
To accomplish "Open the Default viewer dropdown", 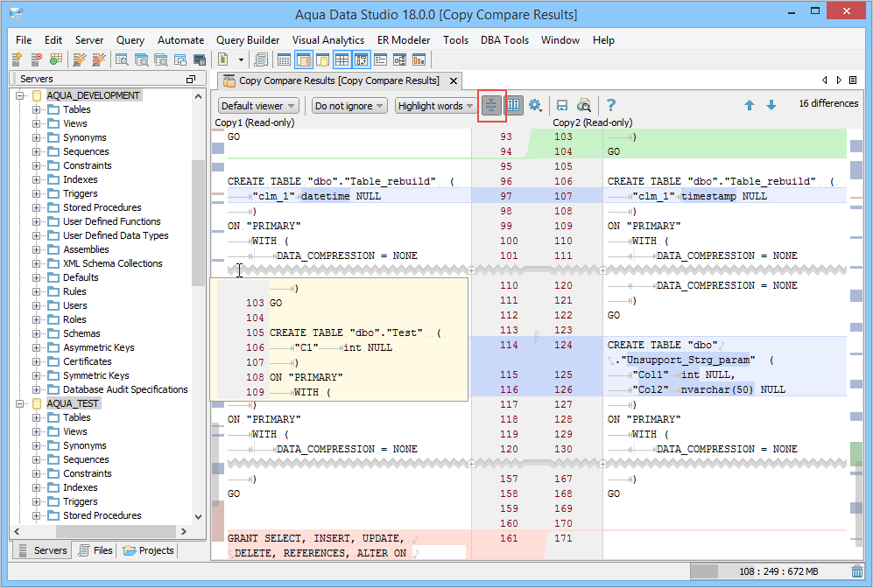I will (257, 106).
